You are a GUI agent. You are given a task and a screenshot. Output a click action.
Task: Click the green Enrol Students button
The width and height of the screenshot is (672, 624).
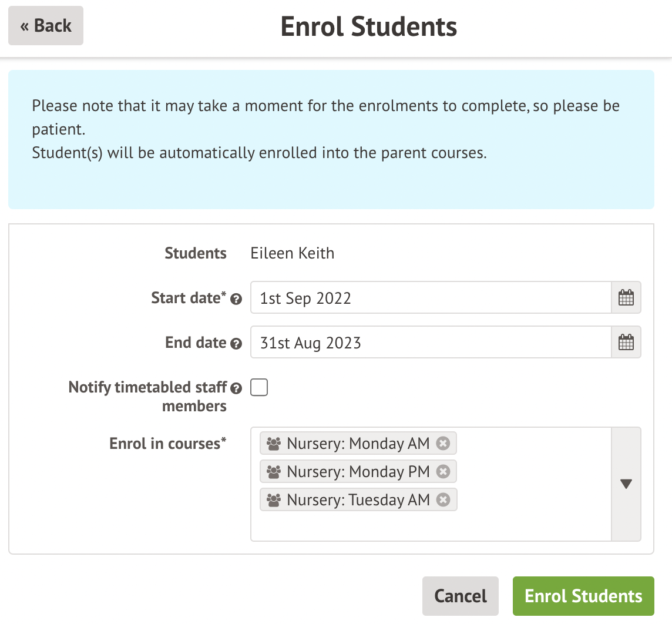[x=583, y=596]
